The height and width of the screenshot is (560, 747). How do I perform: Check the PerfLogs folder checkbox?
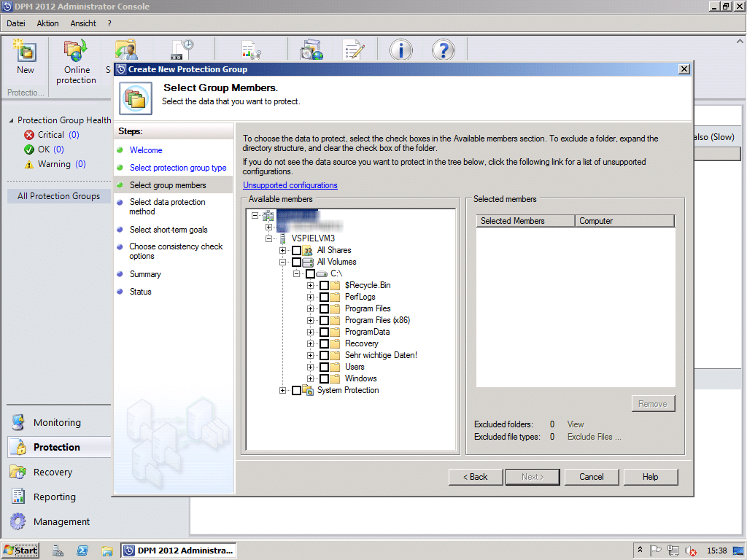pyautogui.click(x=324, y=297)
